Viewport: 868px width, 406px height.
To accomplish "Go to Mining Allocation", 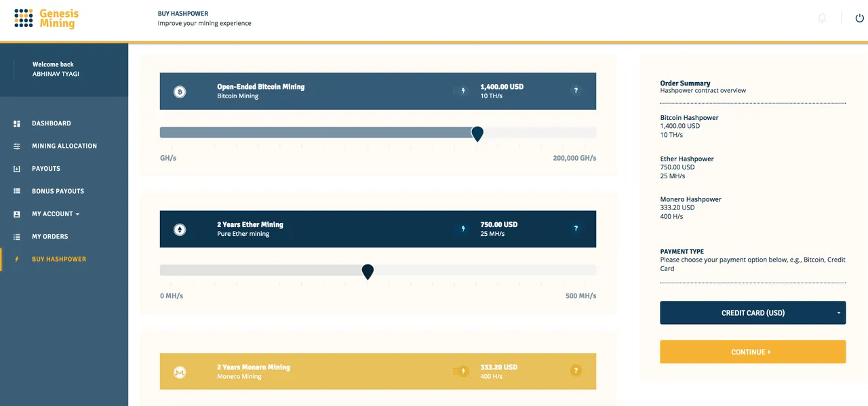I will pos(64,146).
